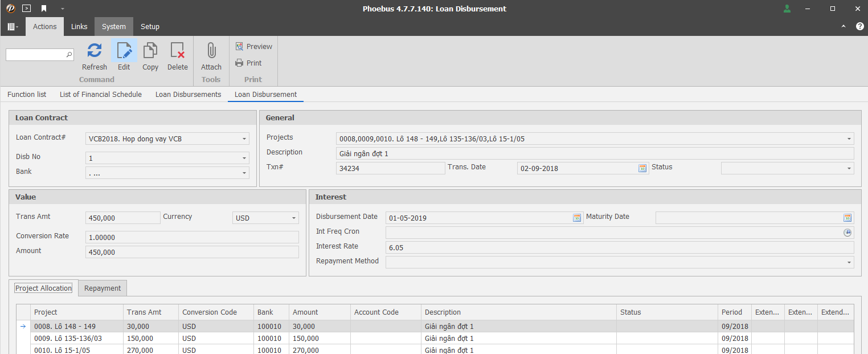This screenshot has width=868, height=354.
Task: Click the Description field in General
Action: (x=595, y=154)
